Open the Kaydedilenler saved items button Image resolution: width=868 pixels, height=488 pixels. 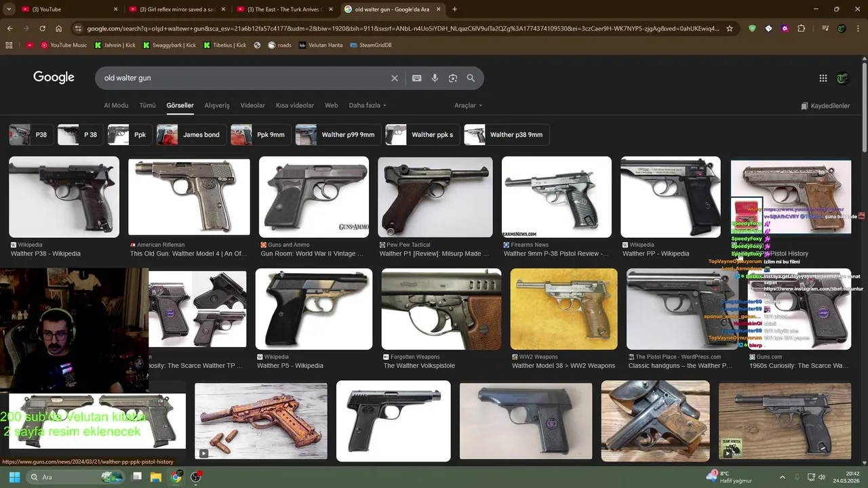point(825,106)
